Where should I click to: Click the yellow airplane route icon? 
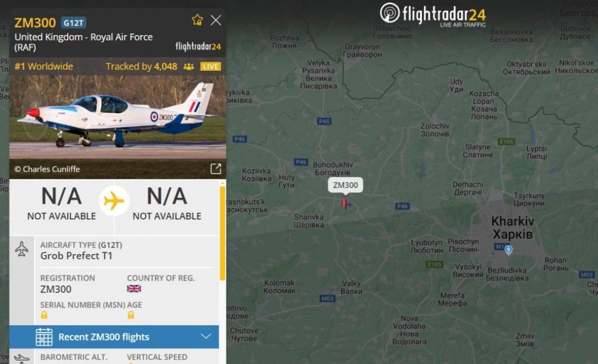(114, 201)
